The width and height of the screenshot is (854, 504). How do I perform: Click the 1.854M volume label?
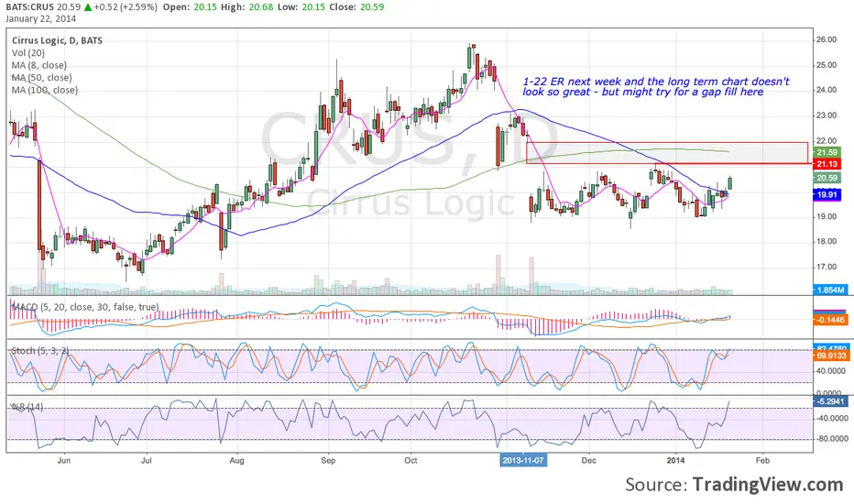(x=829, y=290)
